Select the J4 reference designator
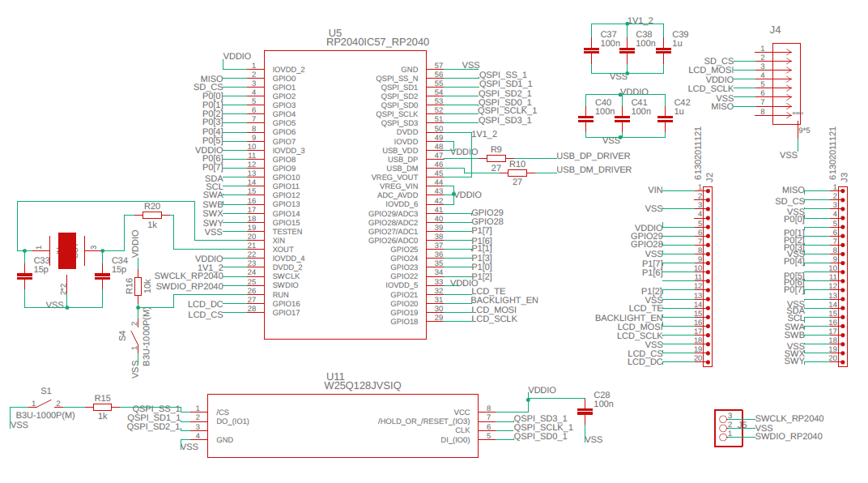 point(775,30)
